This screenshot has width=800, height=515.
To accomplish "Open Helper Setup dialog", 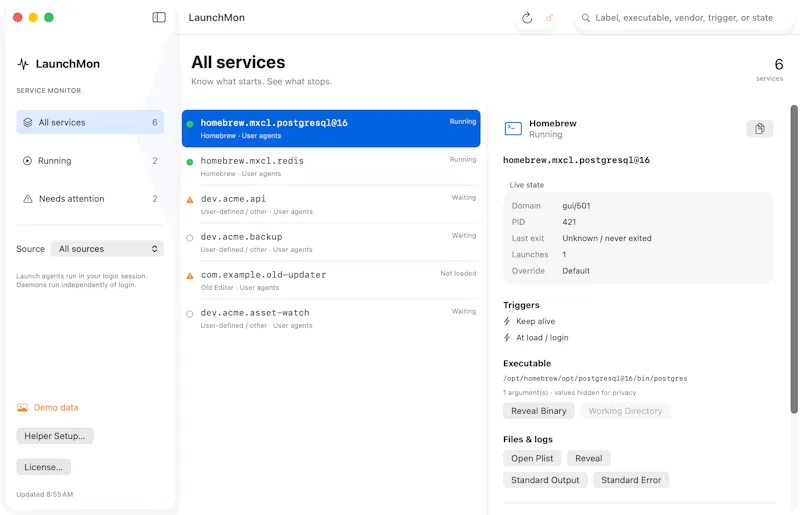I will tap(55, 436).
